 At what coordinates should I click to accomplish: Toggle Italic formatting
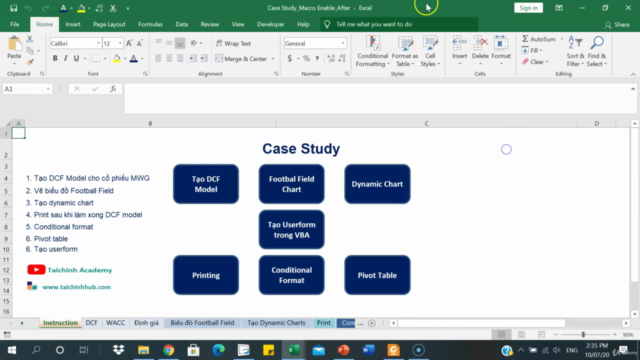tap(65, 58)
